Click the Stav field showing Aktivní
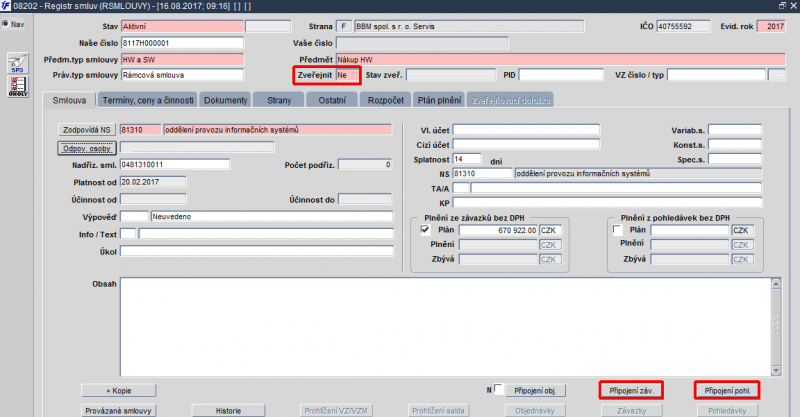This screenshot has height=417, width=800. click(x=182, y=27)
